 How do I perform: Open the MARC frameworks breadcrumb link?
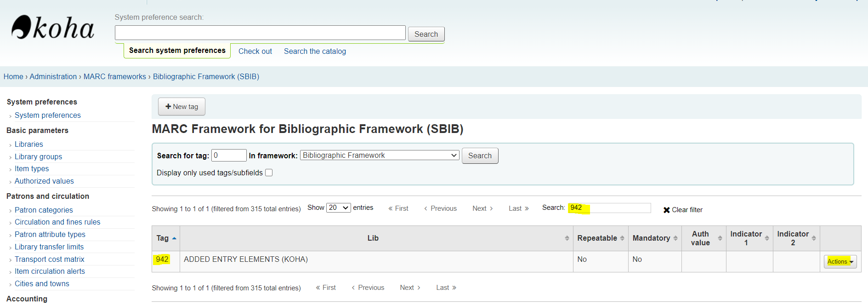pos(114,76)
